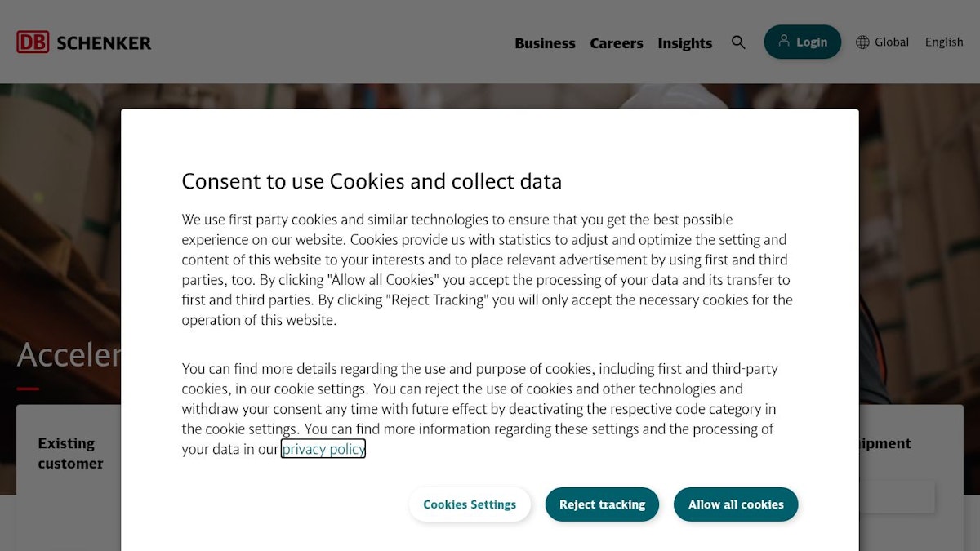The height and width of the screenshot is (551, 980).
Task: Click the first cookie explanation paragraph
Action: coord(487,269)
